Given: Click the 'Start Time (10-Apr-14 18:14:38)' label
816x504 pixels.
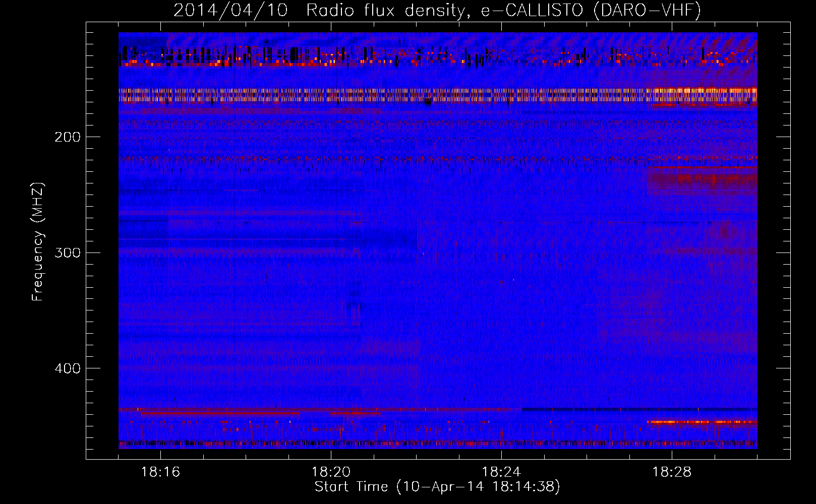Looking at the screenshot, I should click(437, 487).
